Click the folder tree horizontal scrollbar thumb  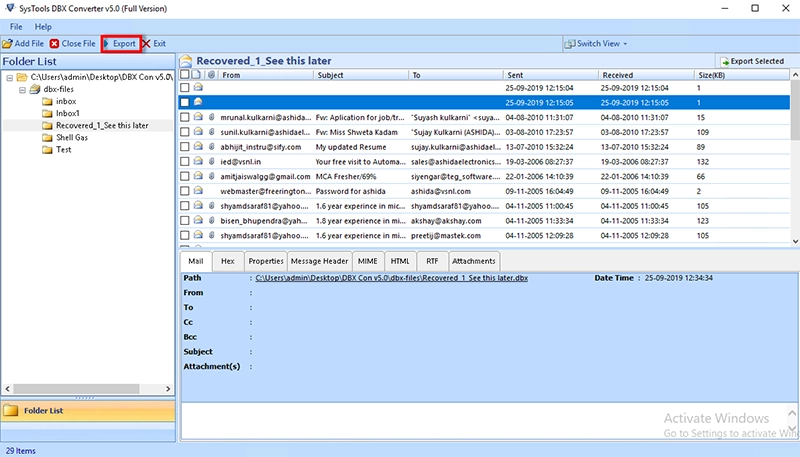click(76, 389)
